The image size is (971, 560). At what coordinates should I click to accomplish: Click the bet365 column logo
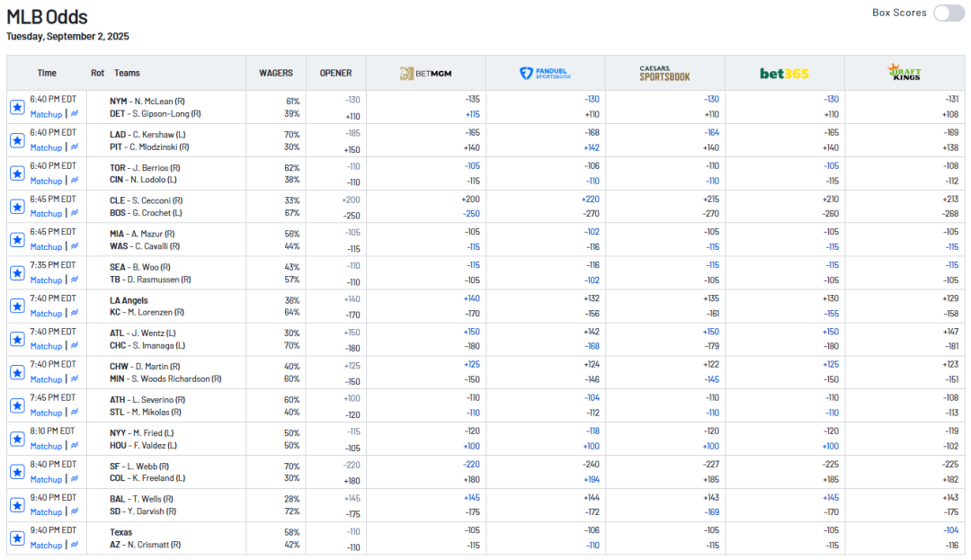pos(784,74)
